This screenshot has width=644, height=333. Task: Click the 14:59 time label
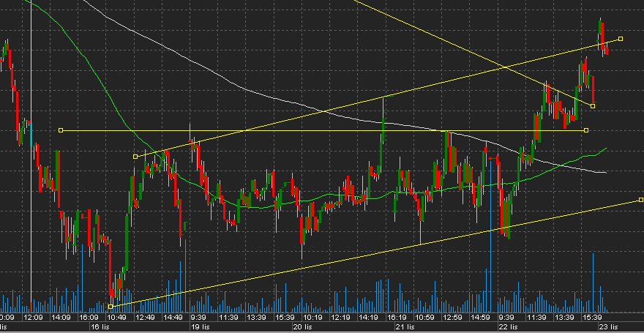click(481, 318)
